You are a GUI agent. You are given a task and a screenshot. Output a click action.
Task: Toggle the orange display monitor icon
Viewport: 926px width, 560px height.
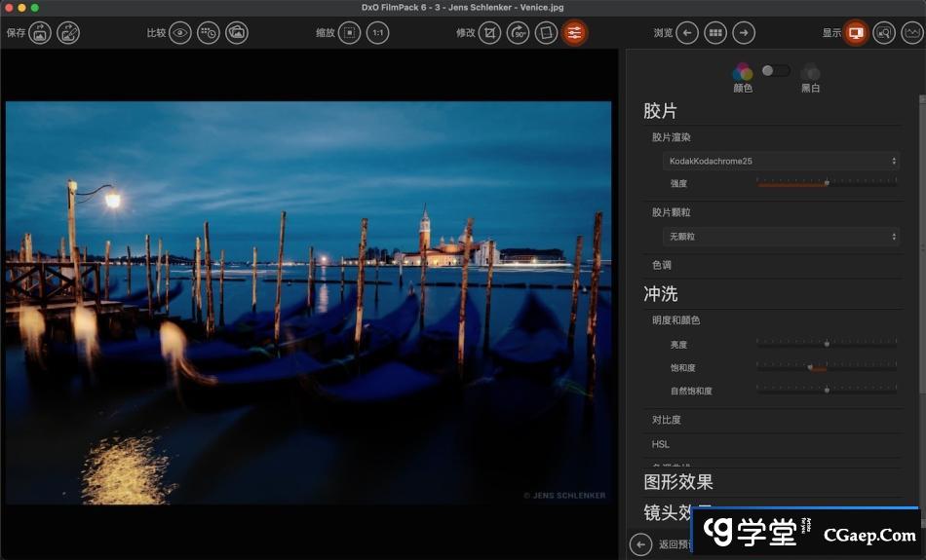coord(856,32)
